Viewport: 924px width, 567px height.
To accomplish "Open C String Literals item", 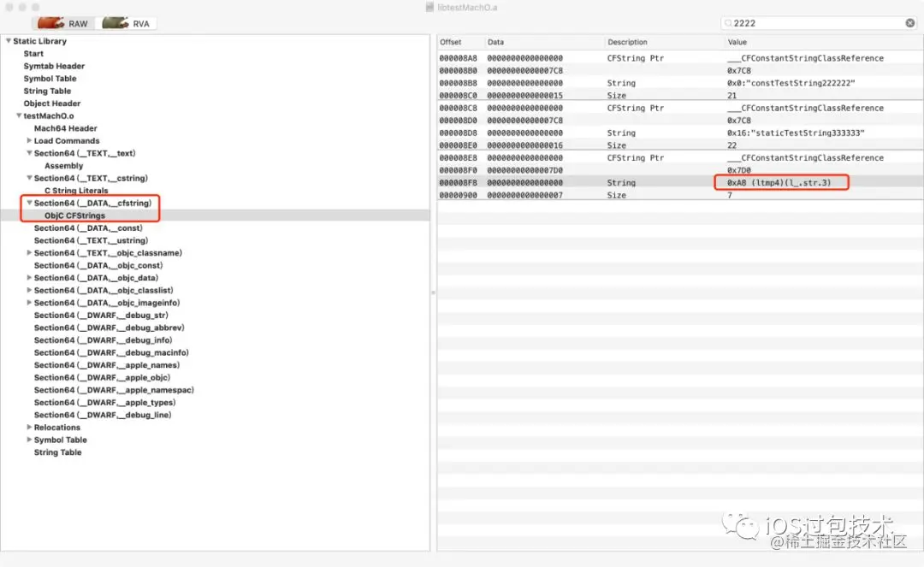I will coord(77,191).
